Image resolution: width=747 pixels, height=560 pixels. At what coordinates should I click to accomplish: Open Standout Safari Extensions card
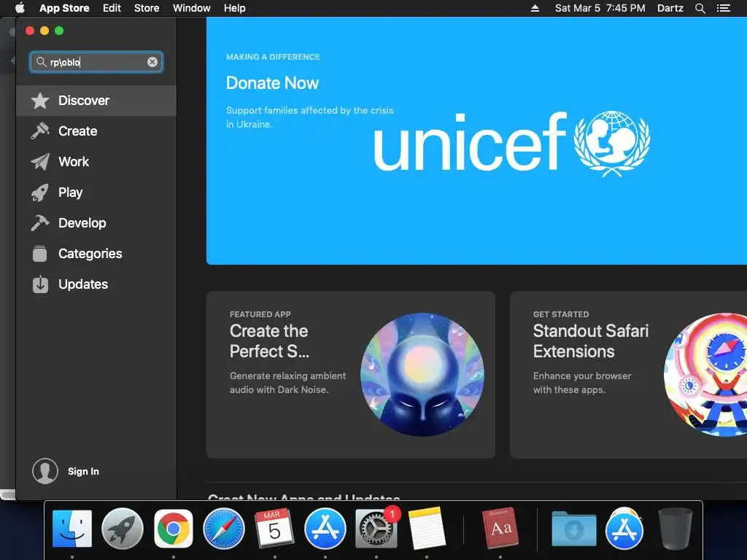[x=628, y=375]
